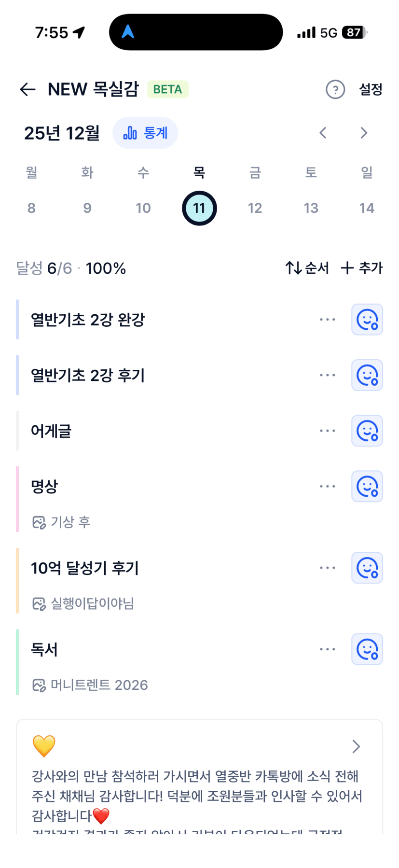
Task: Go to the previous week arrow
Action: [323, 133]
